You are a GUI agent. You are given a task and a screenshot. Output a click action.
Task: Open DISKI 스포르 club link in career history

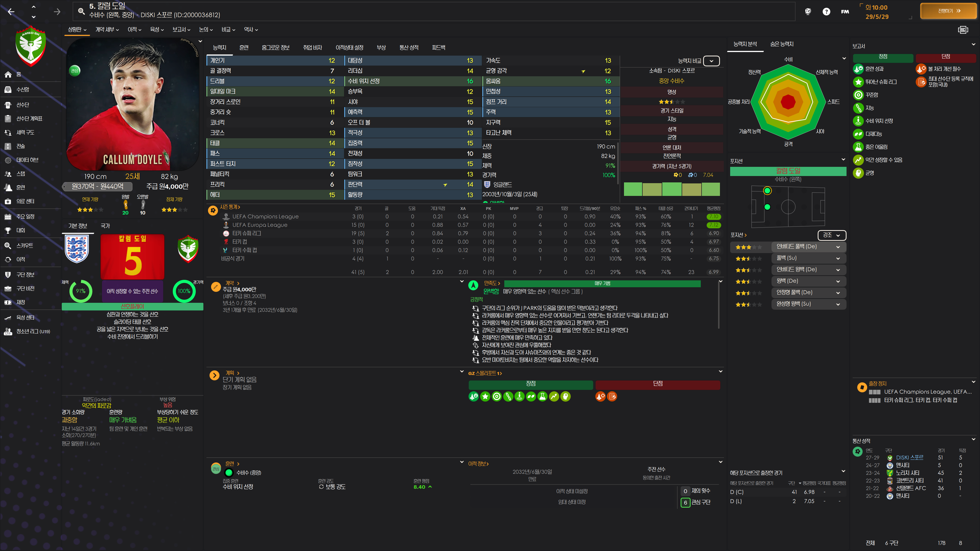point(909,457)
